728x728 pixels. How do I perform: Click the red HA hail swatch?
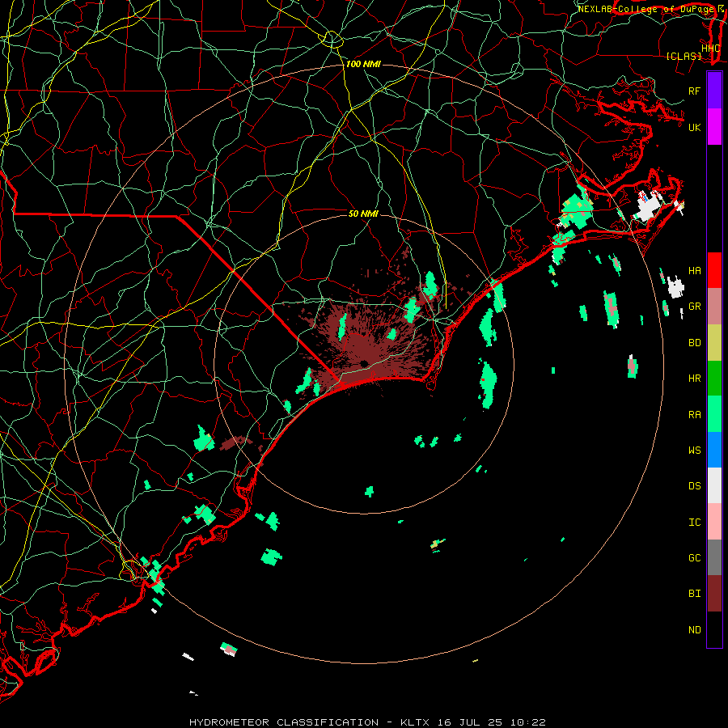tap(714, 270)
